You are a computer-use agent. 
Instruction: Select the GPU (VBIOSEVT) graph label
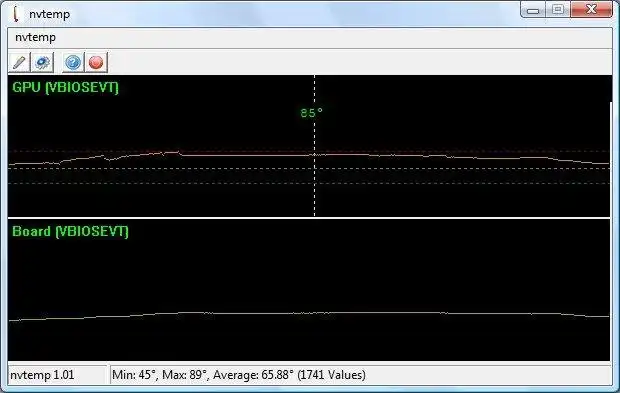coord(65,87)
